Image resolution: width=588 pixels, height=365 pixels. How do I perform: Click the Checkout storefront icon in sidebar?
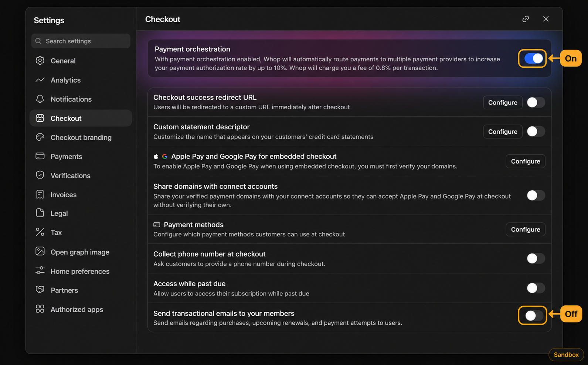tap(40, 118)
